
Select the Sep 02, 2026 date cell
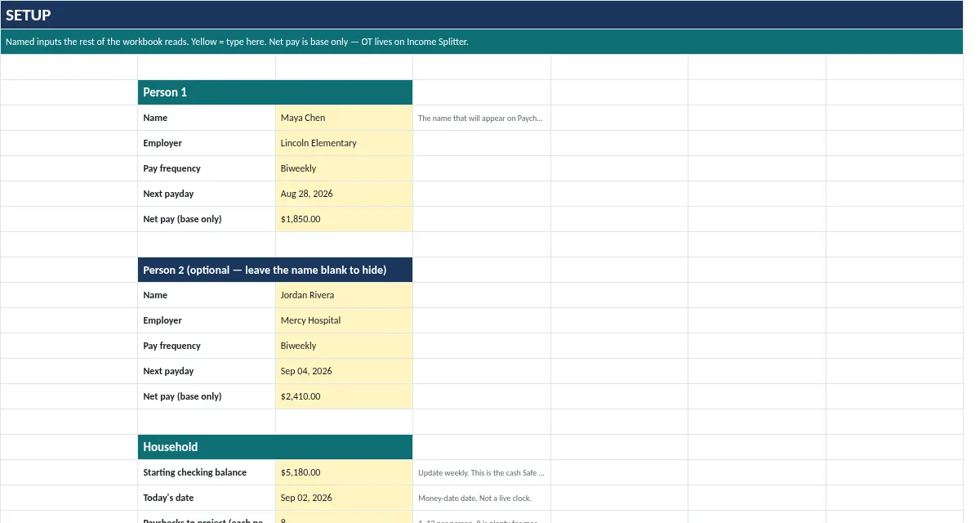344,498
